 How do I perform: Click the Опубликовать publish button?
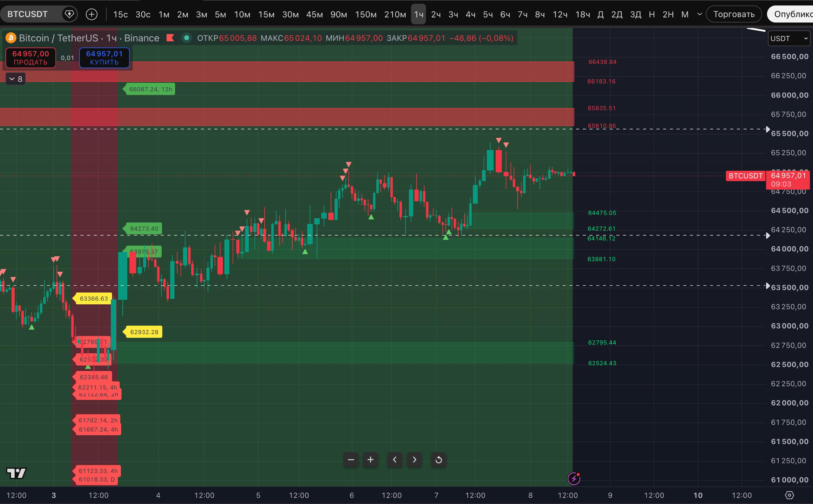click(790, 14)
